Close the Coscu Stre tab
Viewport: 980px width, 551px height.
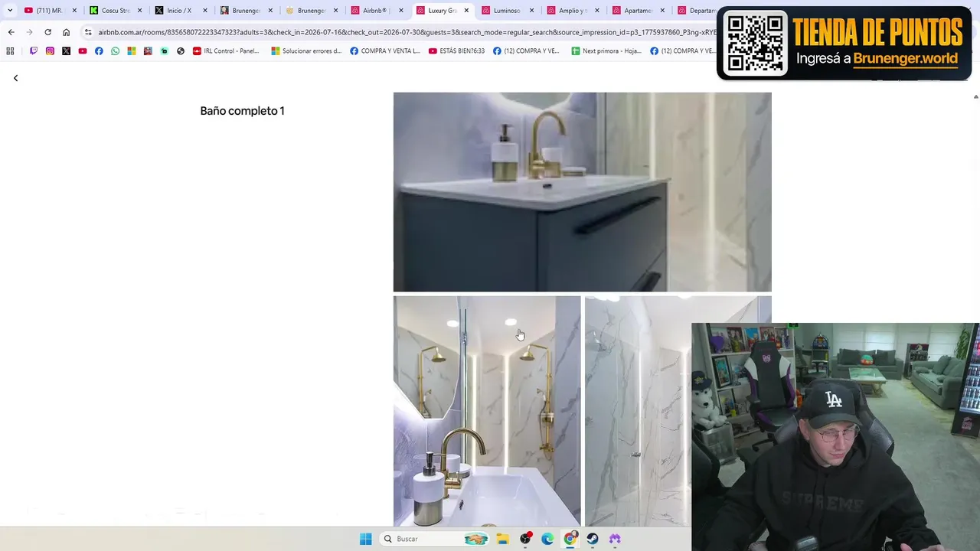[140, 11]
